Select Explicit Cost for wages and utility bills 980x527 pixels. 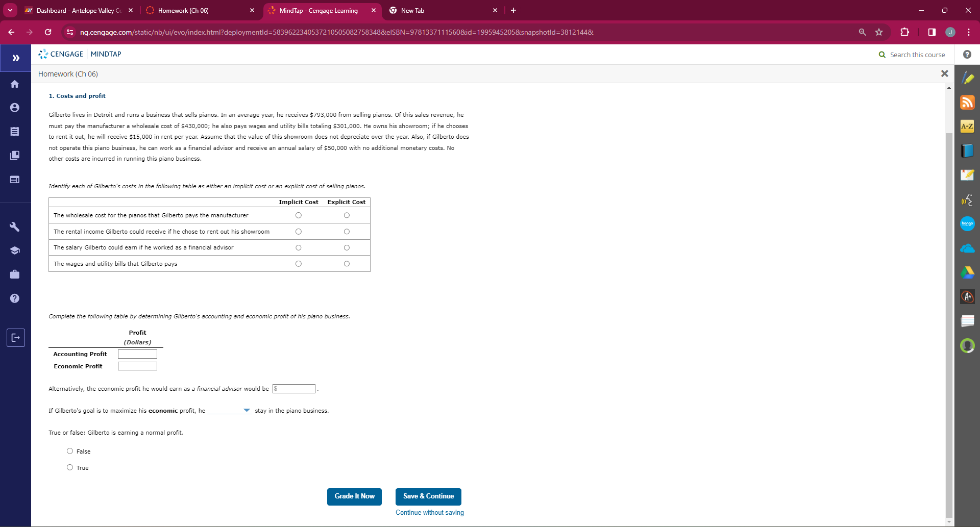pos(347,263)
